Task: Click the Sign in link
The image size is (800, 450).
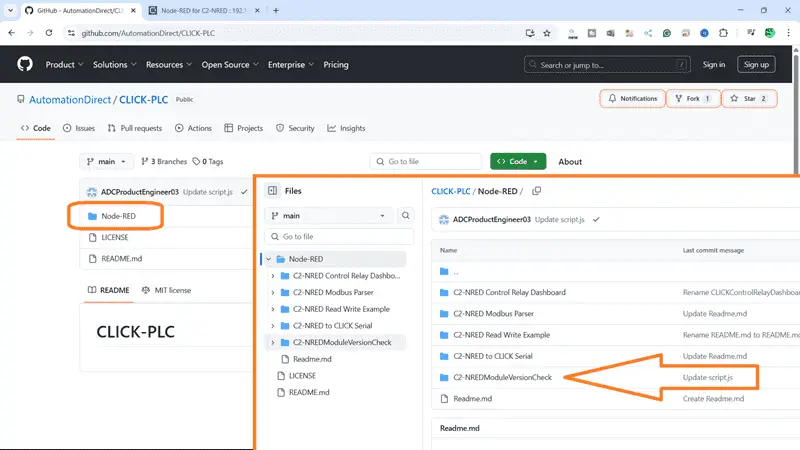Action: click(714, 64)
